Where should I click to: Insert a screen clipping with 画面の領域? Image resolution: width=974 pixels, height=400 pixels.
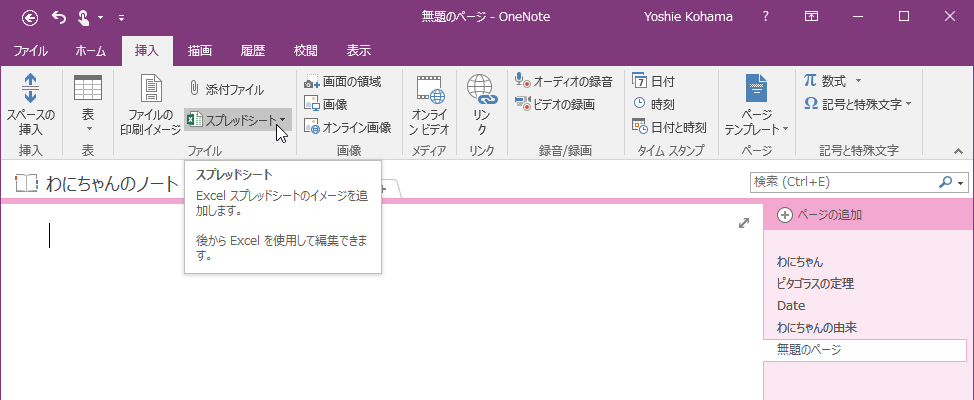coord(342,81)
